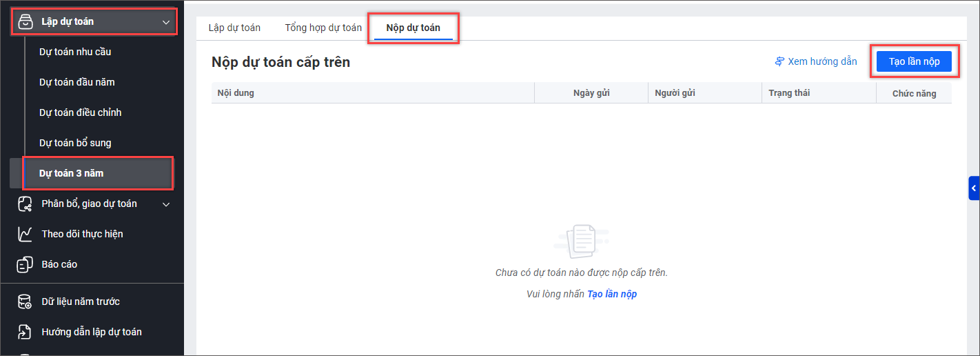Open Dự toán đầu năm submenu item
Screen dimensions: 980x356
[77, 82]
